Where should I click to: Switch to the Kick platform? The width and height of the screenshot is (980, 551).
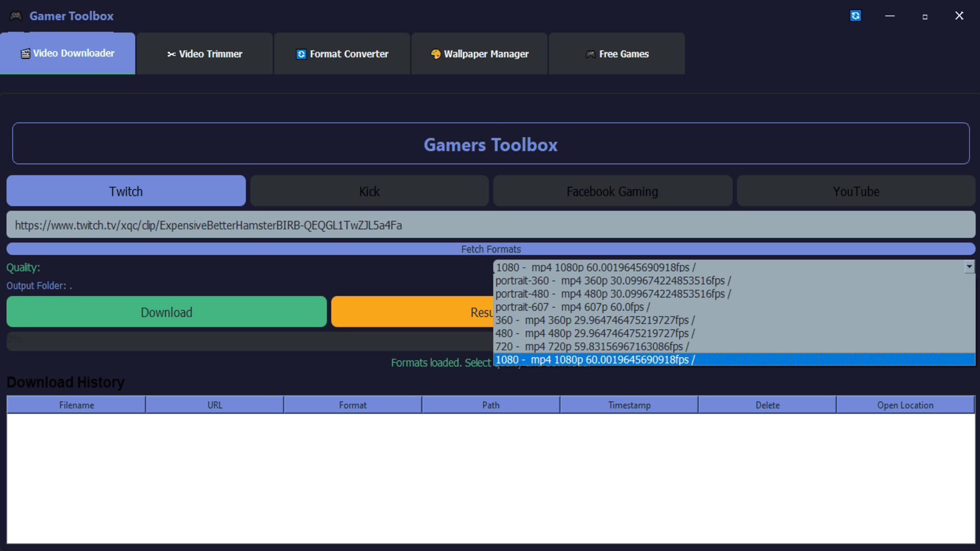coord(369,191)
